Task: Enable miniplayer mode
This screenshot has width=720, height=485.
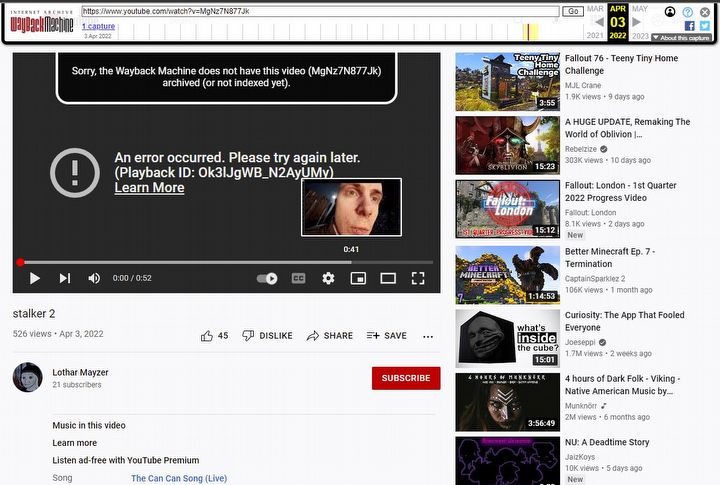Action: point(358,278)
